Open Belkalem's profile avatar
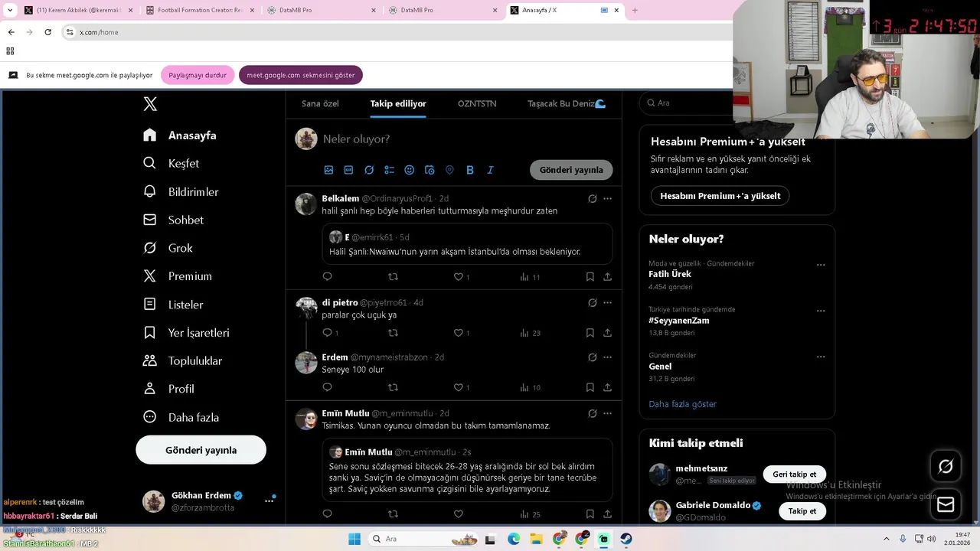Image resolution: width=980 pixels, height=551 pixels. pyautogui.click(x=306, y=204)
